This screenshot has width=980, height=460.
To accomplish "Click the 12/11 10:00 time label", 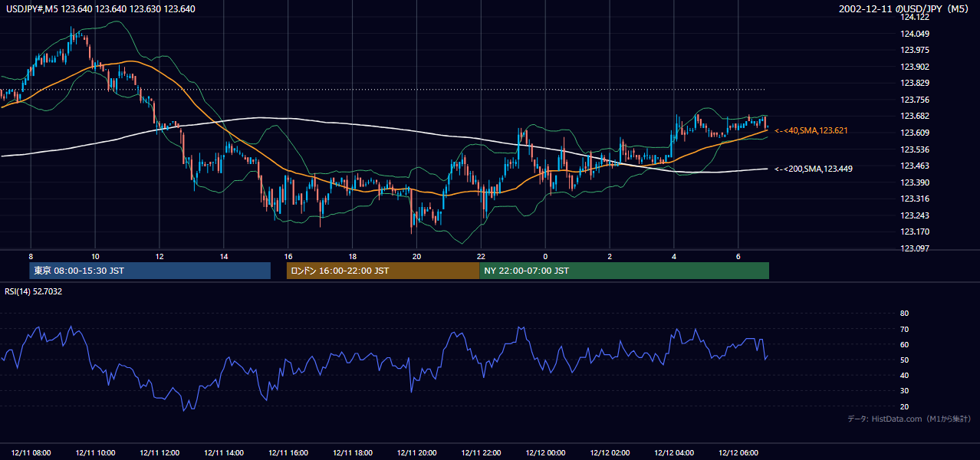I will pos(96,453).
